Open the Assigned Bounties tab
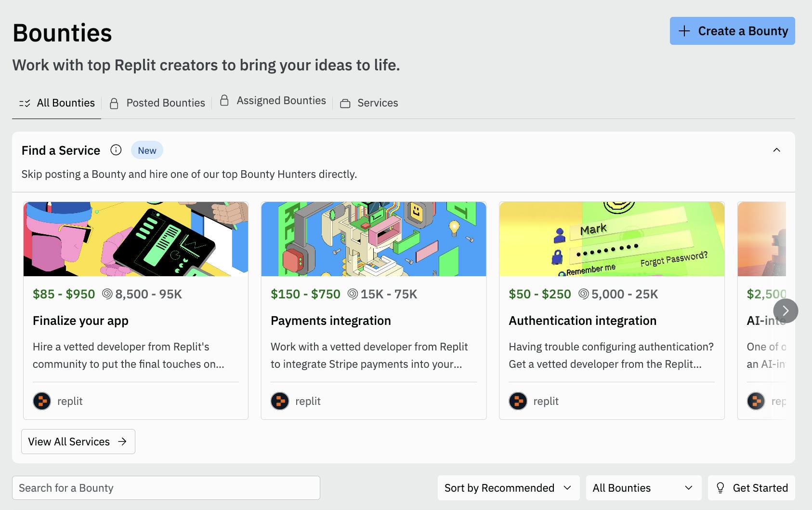The width and height of the screenshot is (812, 510). point(281,101)
